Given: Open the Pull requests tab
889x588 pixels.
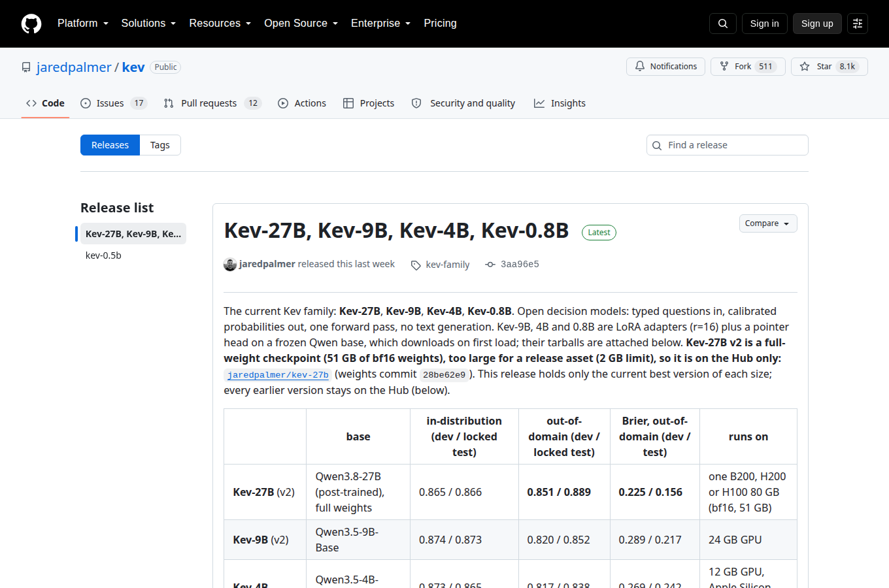Looking at the screenshot, I should coord(212,103).
